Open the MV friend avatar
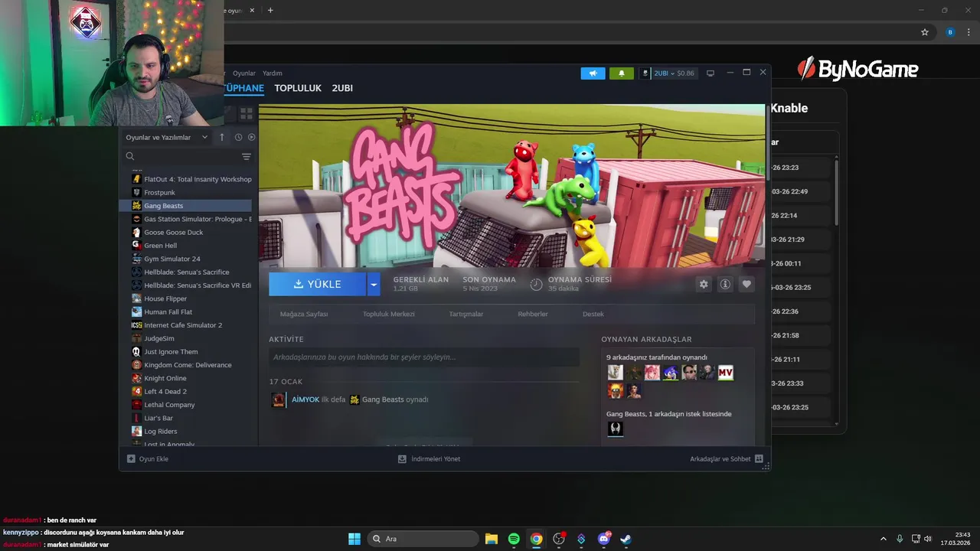980x551 pixels. 726,373
